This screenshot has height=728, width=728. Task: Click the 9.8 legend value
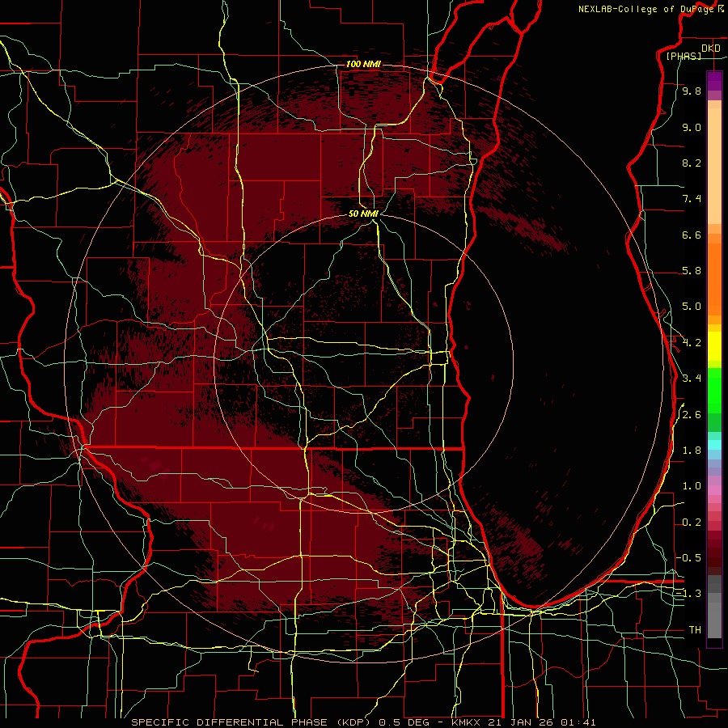(x=692, y=91)
